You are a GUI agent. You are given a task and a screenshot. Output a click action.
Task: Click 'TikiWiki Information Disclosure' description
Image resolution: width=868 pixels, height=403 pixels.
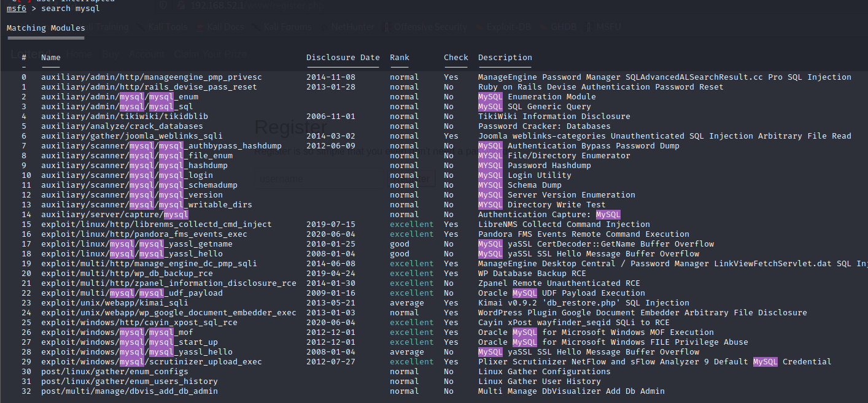click(554, 117)
